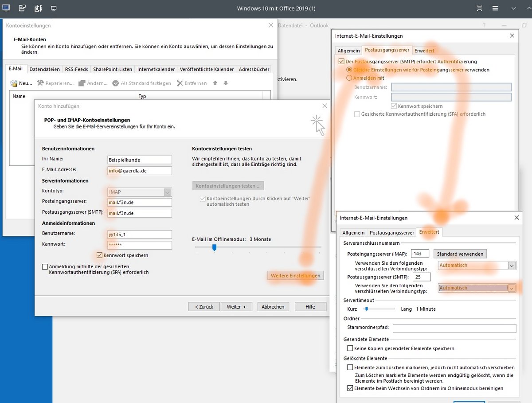Check Keine Kopien gesendeter Elemente speichern
Image resolution: width=532 pixels, height=403 pixels.
point(350,348)
